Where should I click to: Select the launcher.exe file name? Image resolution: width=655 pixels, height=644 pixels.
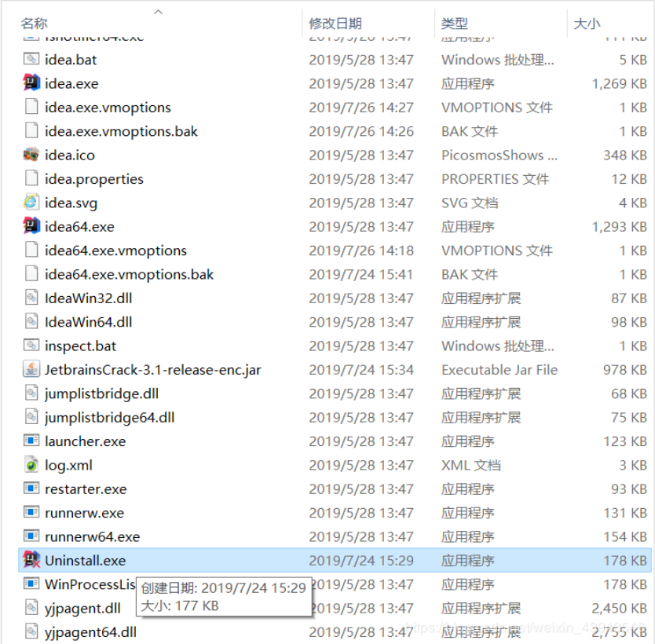pyautogui.click(x=86, y=441)
